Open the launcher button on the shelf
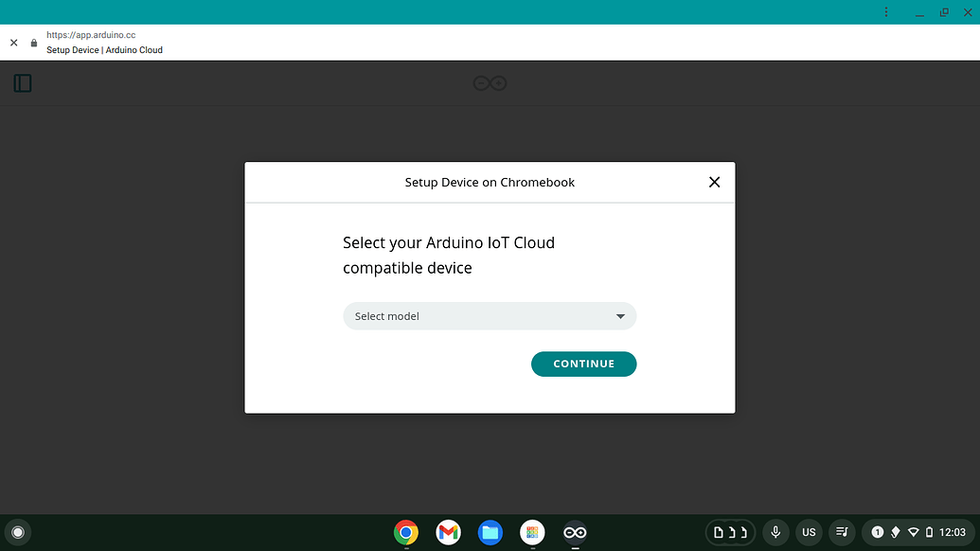 (x=18, y=532)
